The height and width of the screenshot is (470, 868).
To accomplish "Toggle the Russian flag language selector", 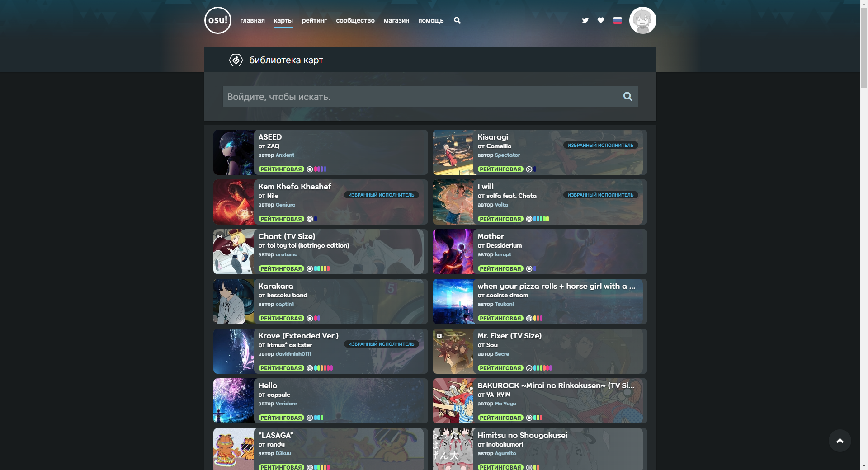I will [x=618, y=20].
